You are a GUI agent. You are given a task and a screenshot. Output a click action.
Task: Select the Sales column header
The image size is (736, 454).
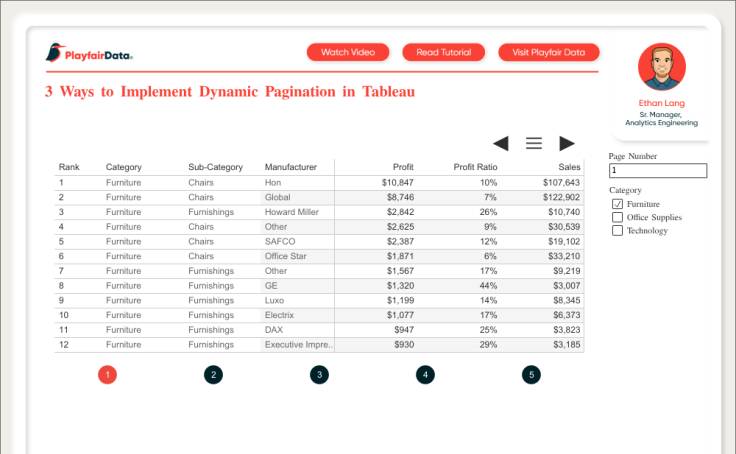569,167
